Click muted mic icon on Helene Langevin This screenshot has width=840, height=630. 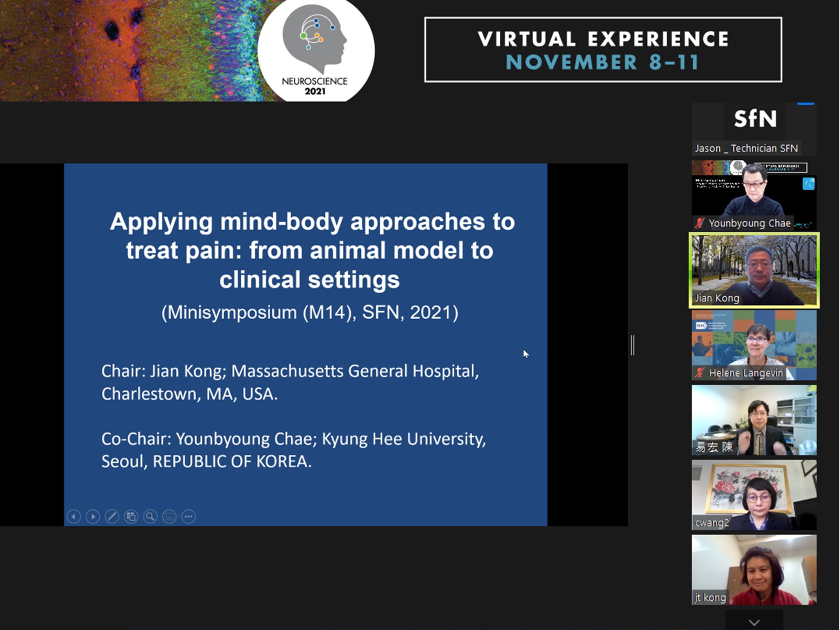pos(700,373)
